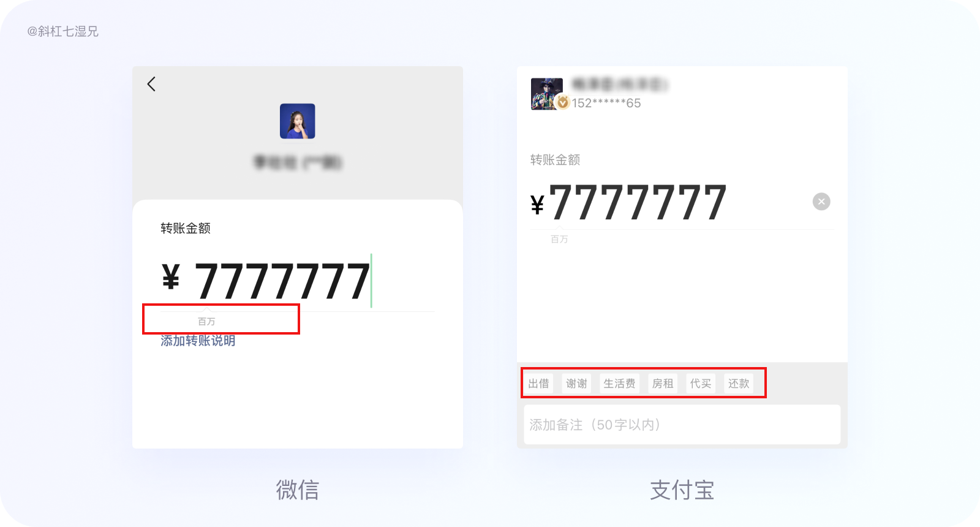Open the 添加转账说明 link
Viewport: 980px width, 527px height.
tap(198, 341)
